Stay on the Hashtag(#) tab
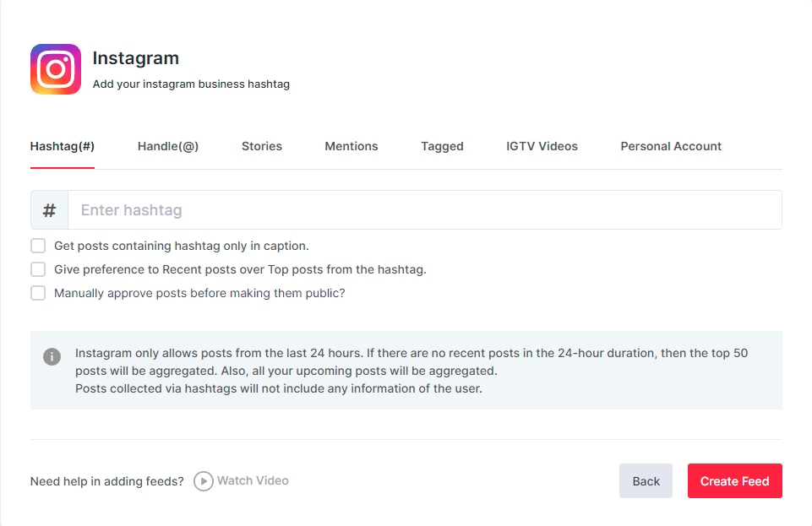The height and width of the screenshot is (526, 812). click(x=62, y=145)
